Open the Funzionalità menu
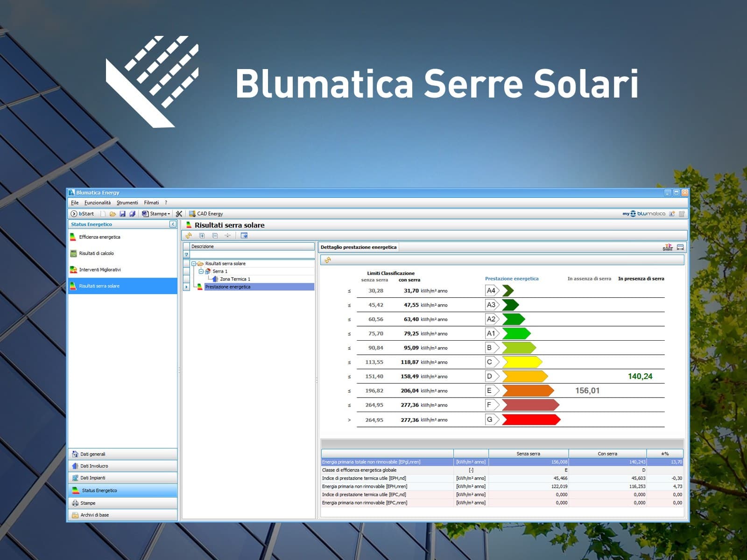Viewport: 747px width, 560px height. pos(98,203)
